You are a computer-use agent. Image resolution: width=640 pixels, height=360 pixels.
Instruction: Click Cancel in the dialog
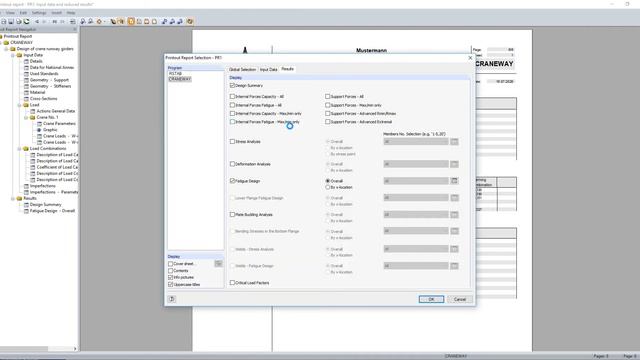(x=460, y=299)
